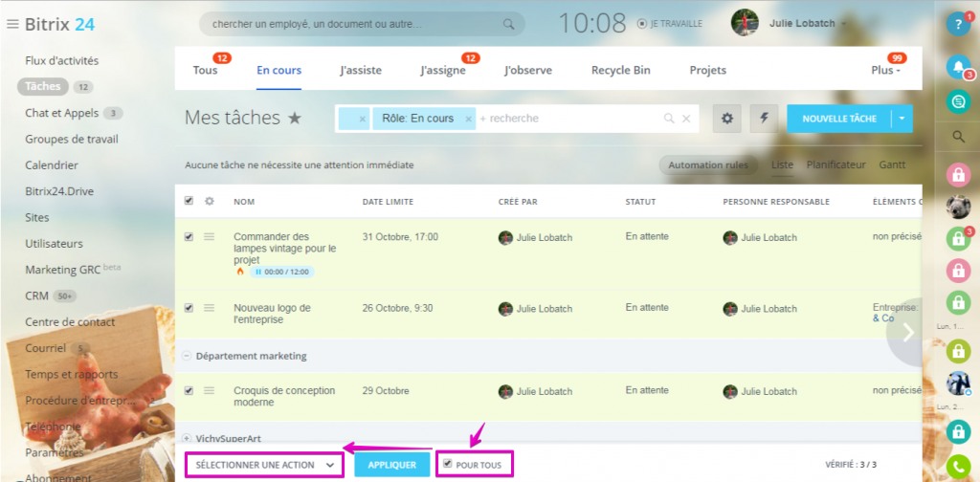
Task: Sort by the DATE LIMITE column header
Action: [388, 202]
